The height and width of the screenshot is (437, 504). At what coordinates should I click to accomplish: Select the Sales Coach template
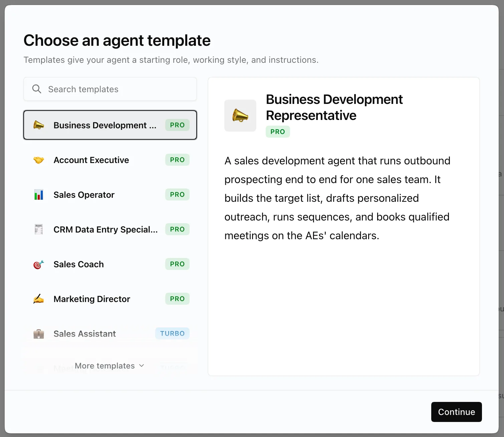tap(110, 264)
